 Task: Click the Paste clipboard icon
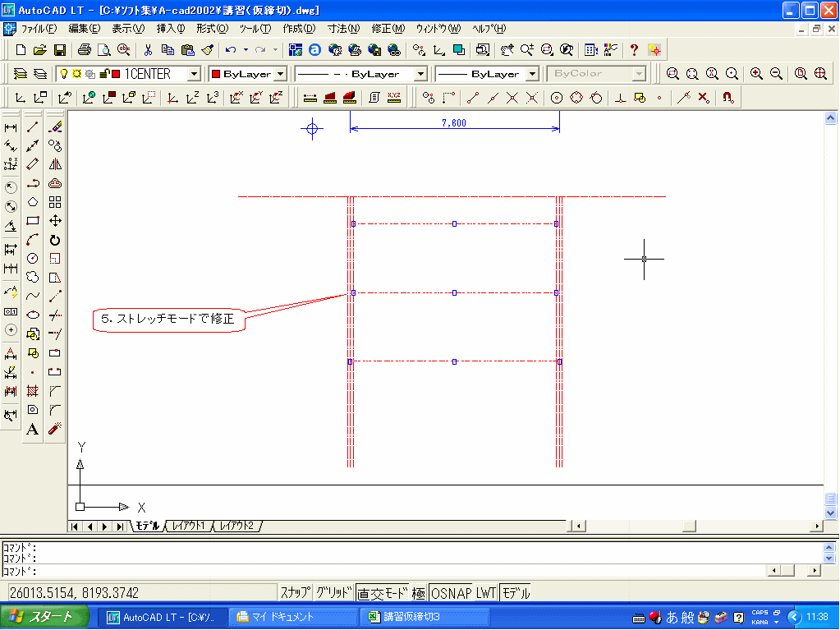click(x=187, y=50)
